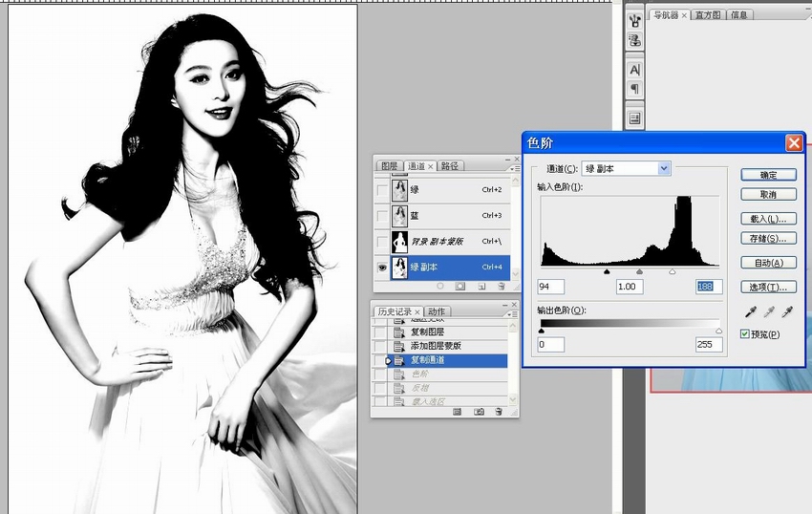
Task: Pick the gray point eyedropper in Levels
Action: click(x=768, y=311)
